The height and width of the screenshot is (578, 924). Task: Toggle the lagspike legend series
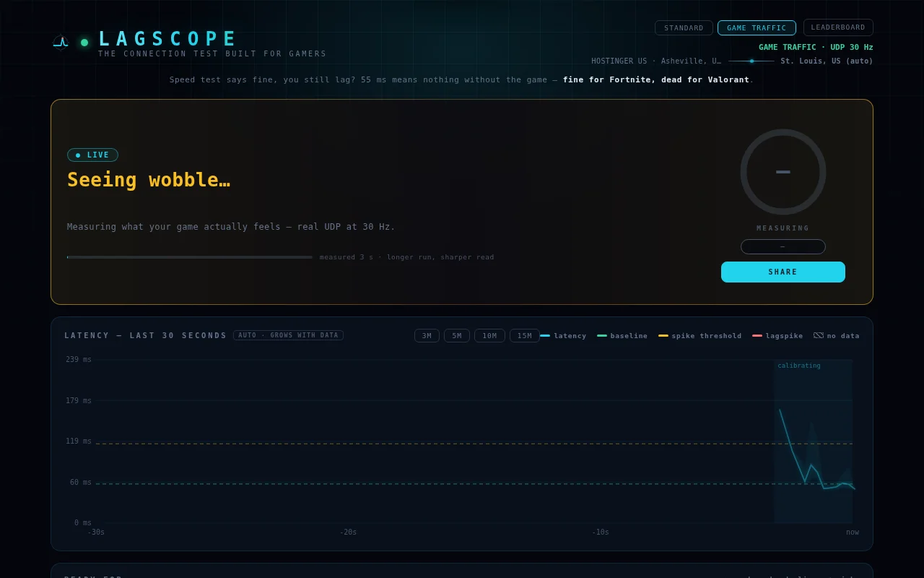click(x=777, y=335)
